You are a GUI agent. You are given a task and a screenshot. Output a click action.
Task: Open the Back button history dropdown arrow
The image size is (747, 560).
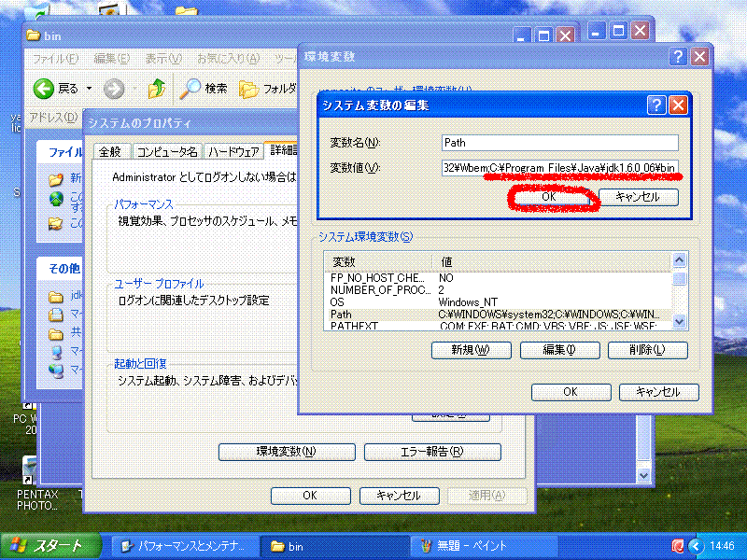coord(89,89)
